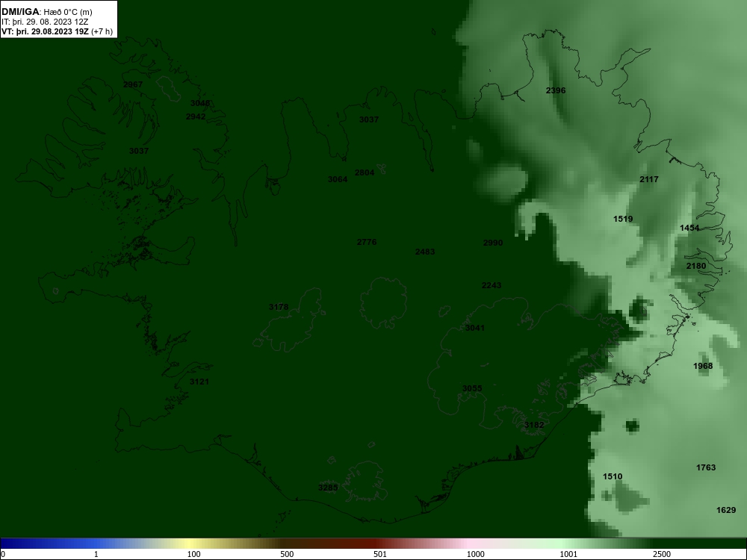Select the 2117 value in the east
Viewport: 747px width, 560px height.
coord(649,179)
